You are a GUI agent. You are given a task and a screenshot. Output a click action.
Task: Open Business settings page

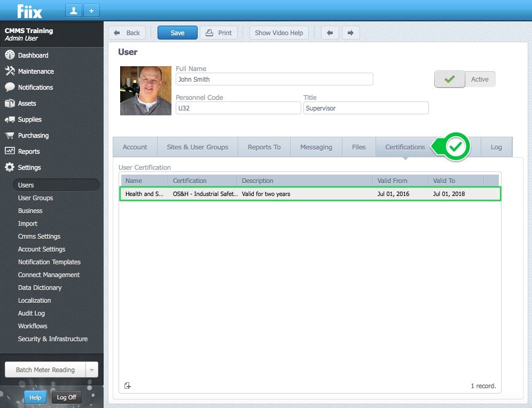click(30, 211)
